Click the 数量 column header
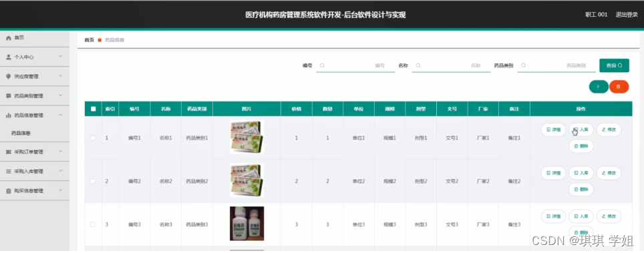Viewport: 644px width, 253px height. 327,109
